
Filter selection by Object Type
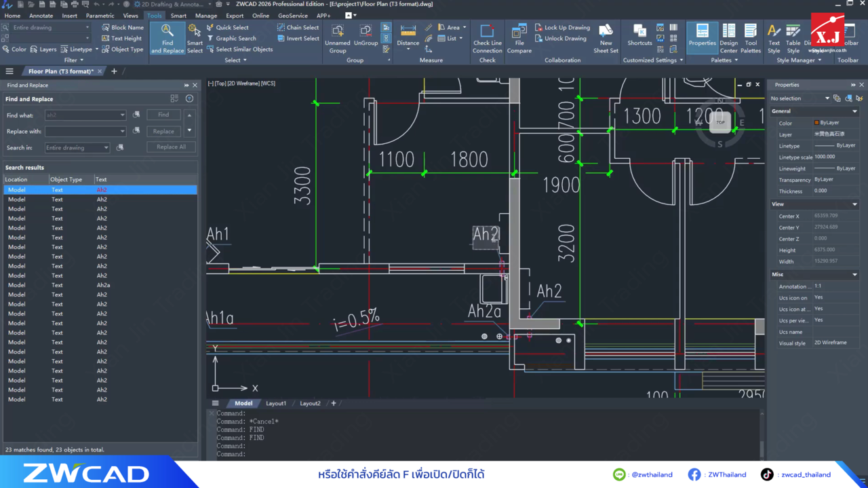122,50
